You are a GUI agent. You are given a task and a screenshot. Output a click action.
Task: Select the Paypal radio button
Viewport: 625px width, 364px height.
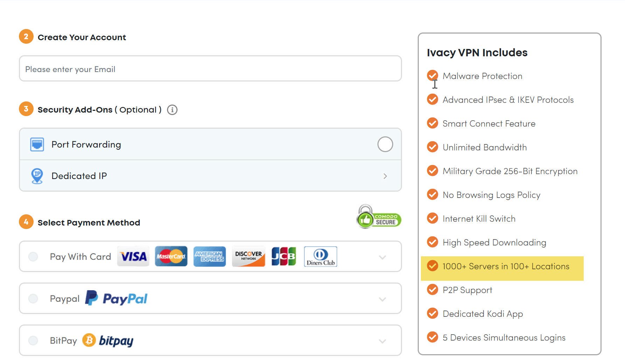pyautogui.click(x=33, y=299)
